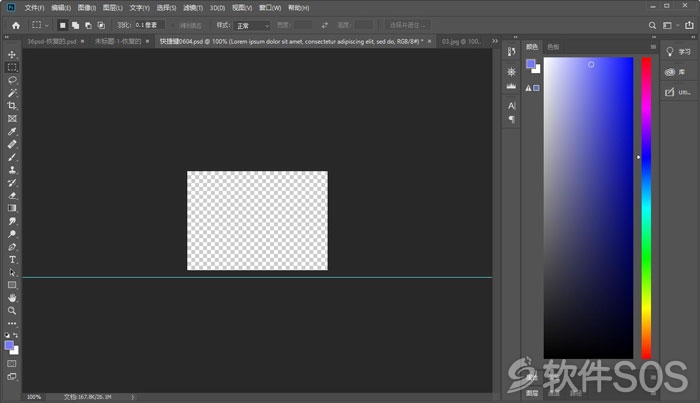Open the 文件 menu
The image size is (700, 403).
pyautogui.click(x=34, y=8)
